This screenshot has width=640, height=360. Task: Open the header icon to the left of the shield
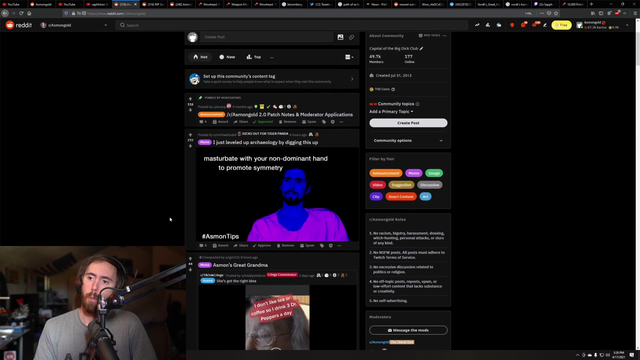click(499, 25)
